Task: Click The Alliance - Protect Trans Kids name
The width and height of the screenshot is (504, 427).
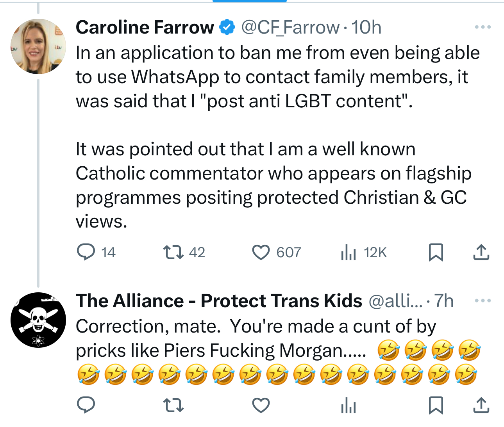Action: [x=219, y=301]
